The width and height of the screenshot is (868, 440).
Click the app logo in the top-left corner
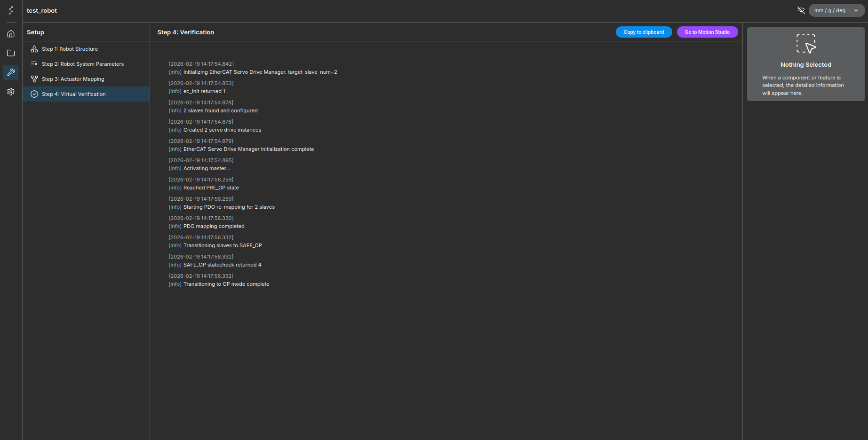pos(11,10)
